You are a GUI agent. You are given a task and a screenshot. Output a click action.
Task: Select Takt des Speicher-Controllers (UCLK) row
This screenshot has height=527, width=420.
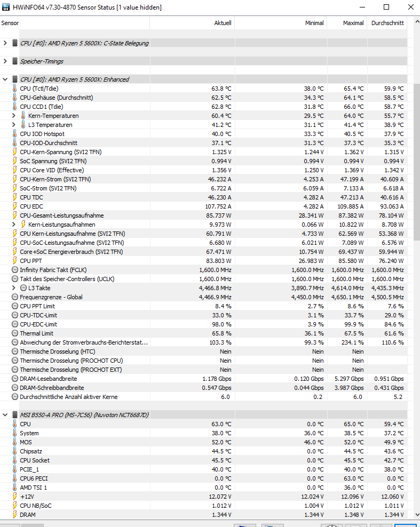[204, 279]
